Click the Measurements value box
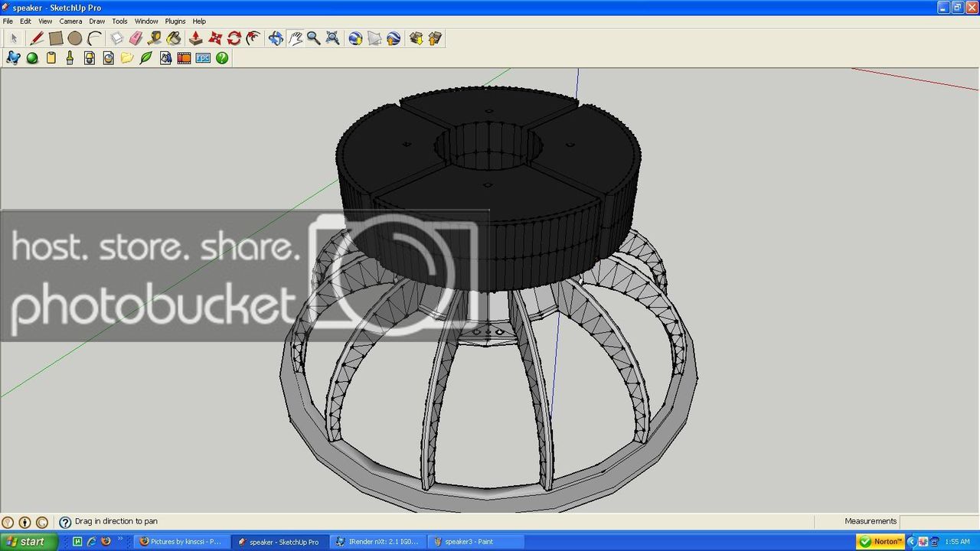 [939, 521]
